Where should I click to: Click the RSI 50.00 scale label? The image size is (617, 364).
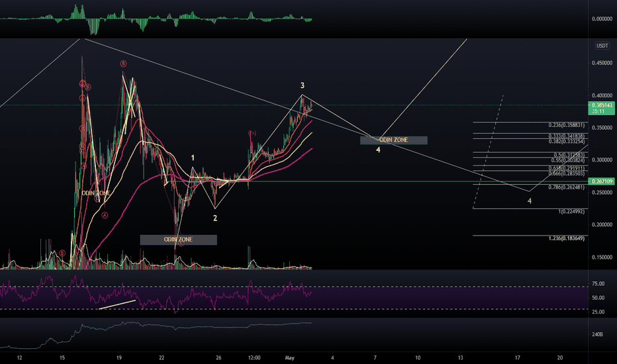click(x=598, y=298)
